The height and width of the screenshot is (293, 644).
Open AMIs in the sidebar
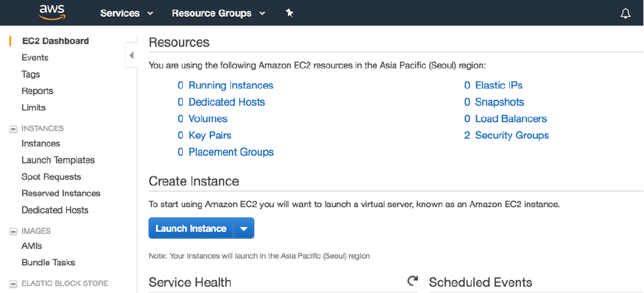pos(32,246)
